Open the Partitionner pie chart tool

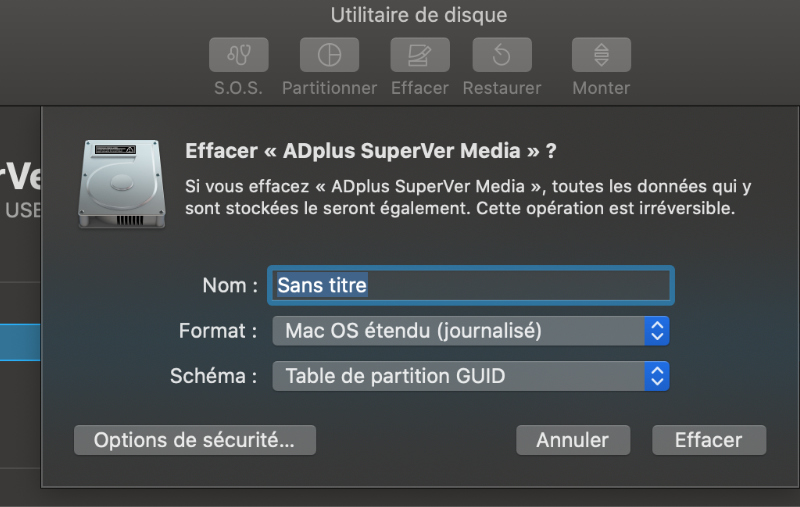click(329, 55)
